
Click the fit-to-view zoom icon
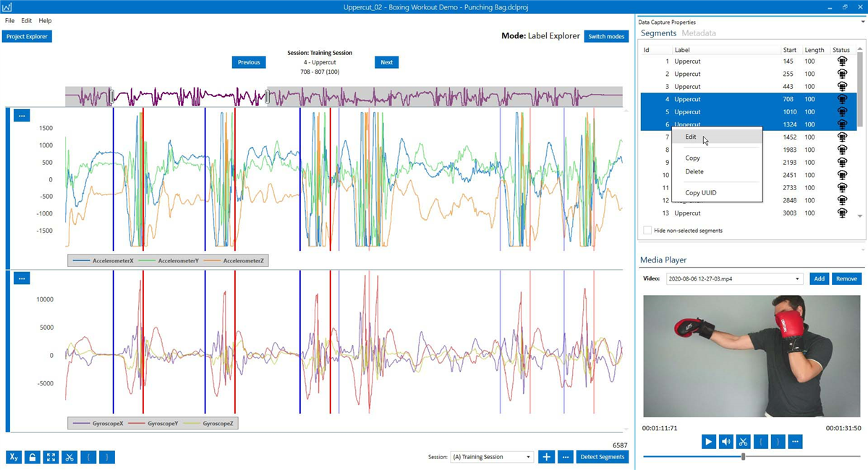(x=51, y=457)
